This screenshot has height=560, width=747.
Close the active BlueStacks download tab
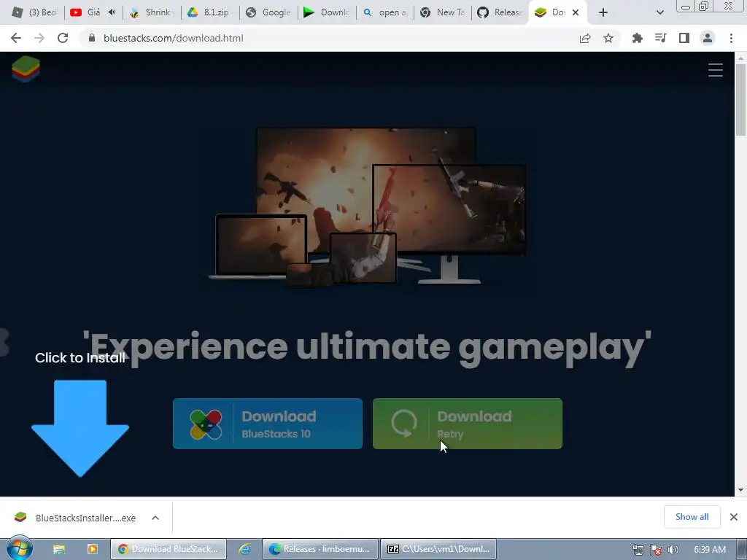point(576,12)
